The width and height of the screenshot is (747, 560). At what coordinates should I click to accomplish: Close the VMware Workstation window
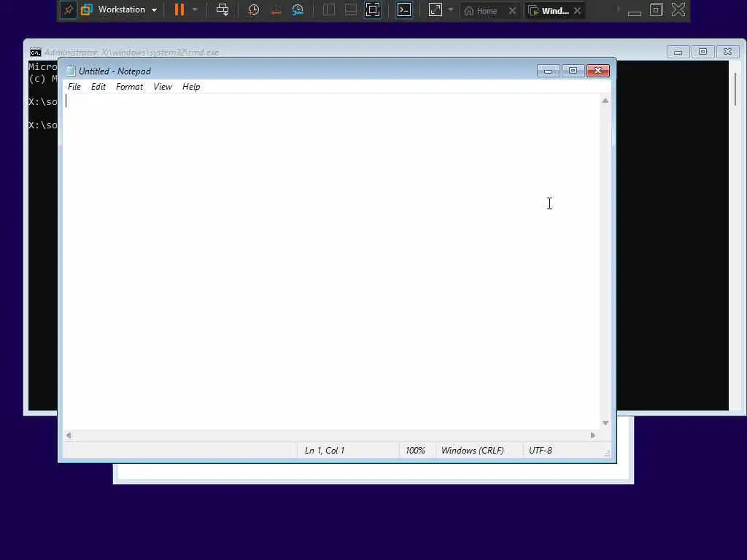click(678, 9)
